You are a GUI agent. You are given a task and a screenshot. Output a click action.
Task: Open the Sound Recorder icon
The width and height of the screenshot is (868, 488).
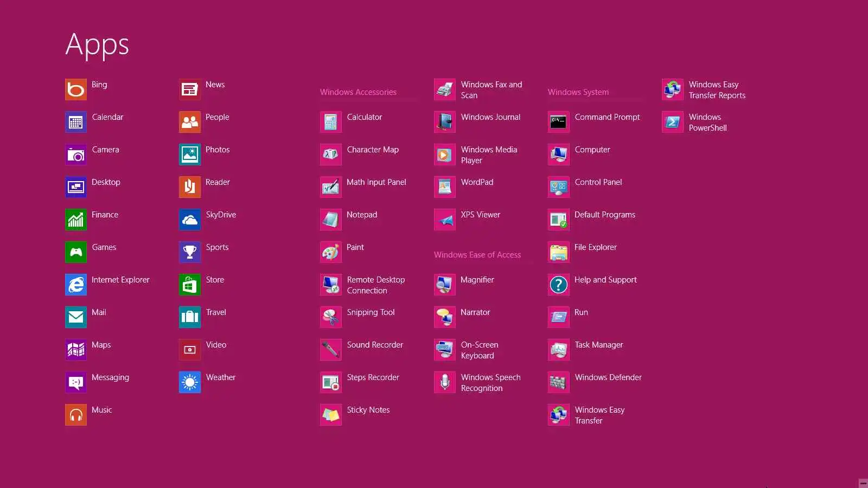[331, 350]
